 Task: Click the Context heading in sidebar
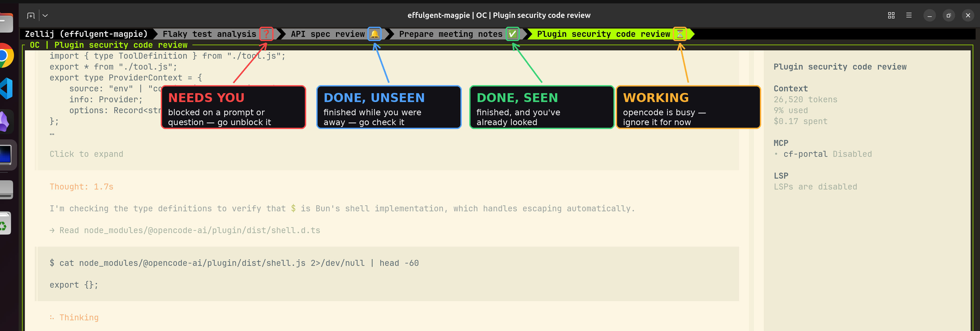pos(790,88)
